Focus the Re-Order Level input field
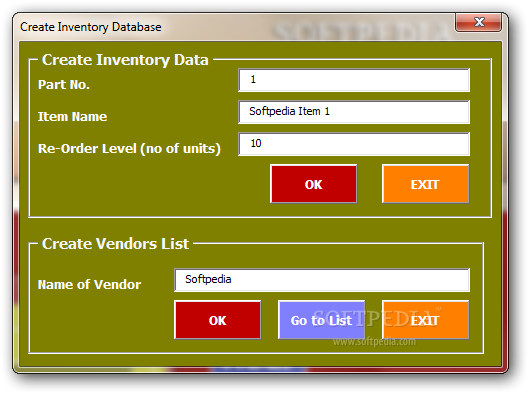 pyautogui.click(x=354, y=144)
